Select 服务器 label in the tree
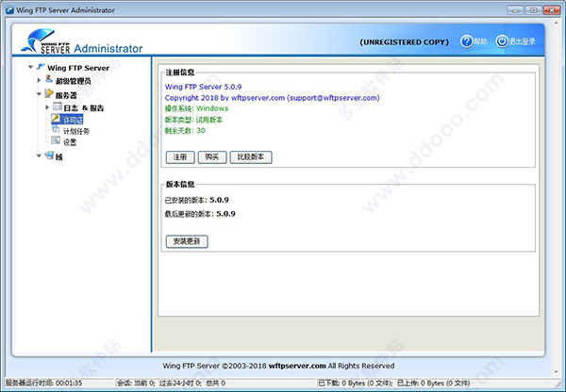The width and height of the screenshot is (566, 392). click(x=66, y=95)
